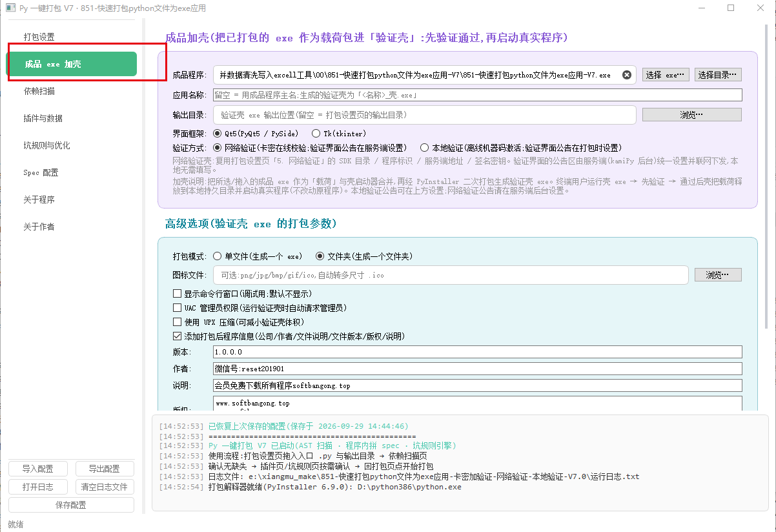Click 打开日志 button

click(x=37, y=487)
